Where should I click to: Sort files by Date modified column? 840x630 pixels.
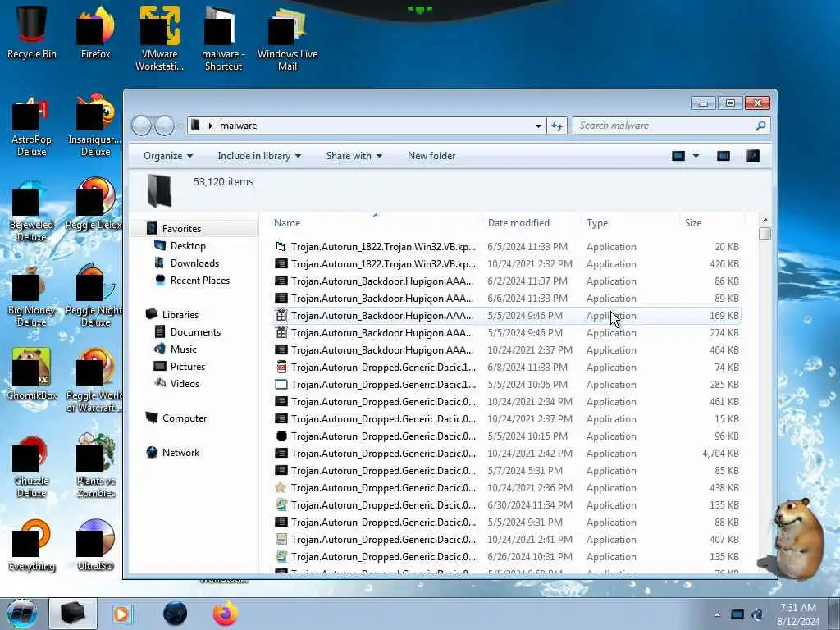click(531, 223)
